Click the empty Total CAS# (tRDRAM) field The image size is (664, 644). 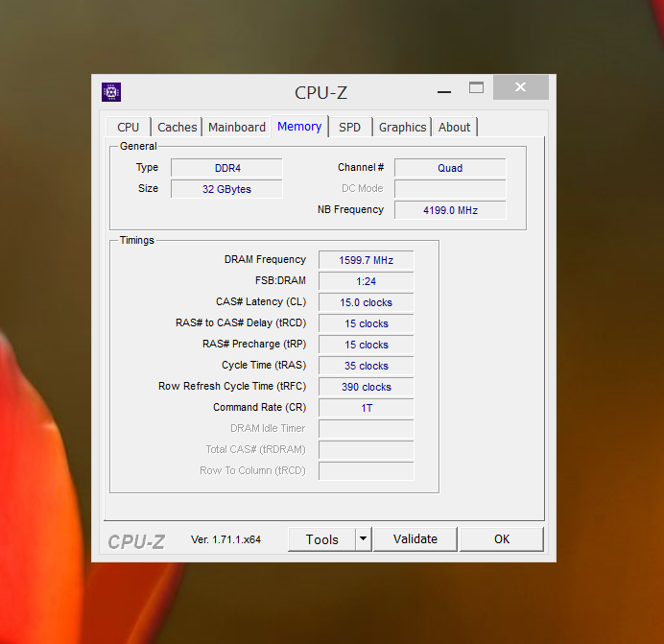point(367,450)
